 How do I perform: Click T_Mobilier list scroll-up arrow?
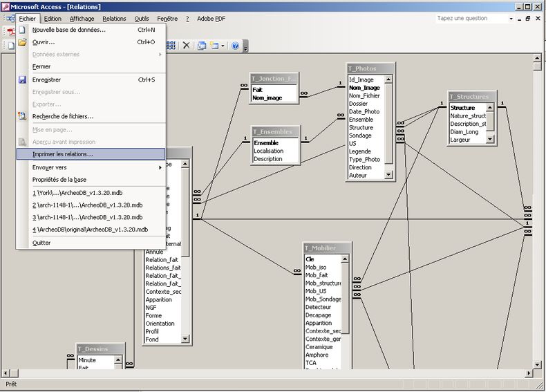[x=345, y=259]
